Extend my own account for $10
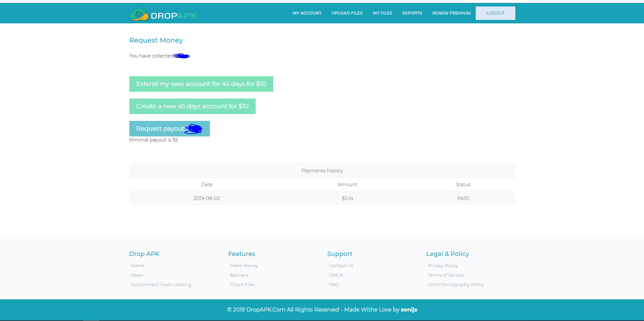644x321 pixels. [201, 84]
